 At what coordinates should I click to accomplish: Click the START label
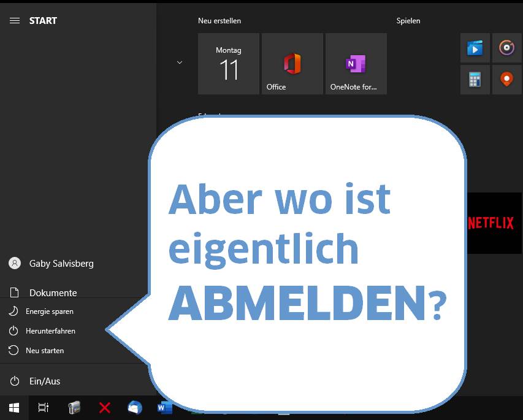tap(43, 21)
